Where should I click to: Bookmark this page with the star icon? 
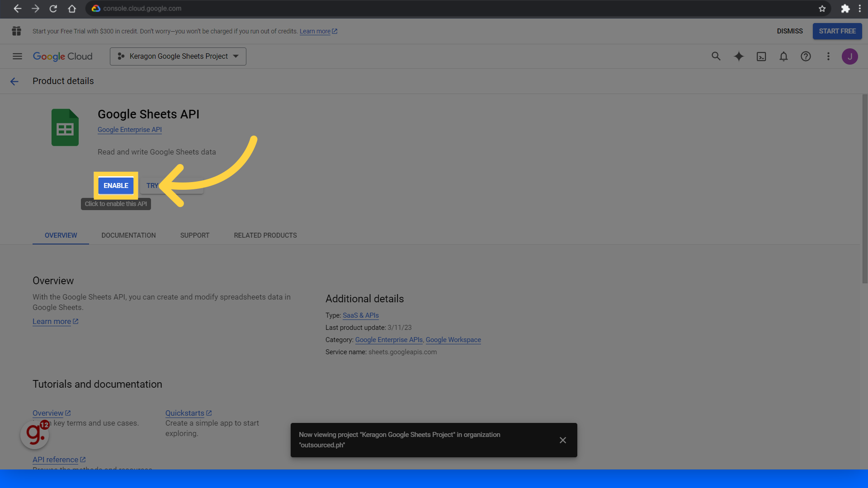click(822, 9)
